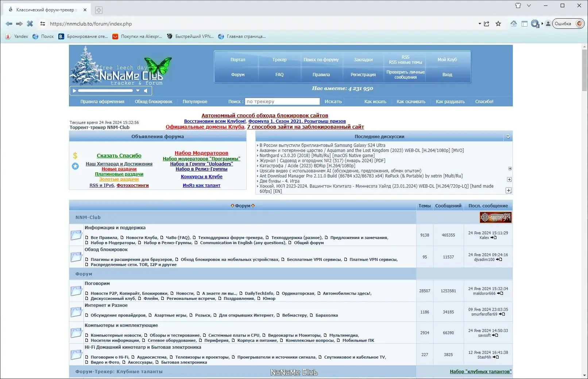Click the planet logo beside NNM-Club header
588x379 pixels.
pos(495,217)
